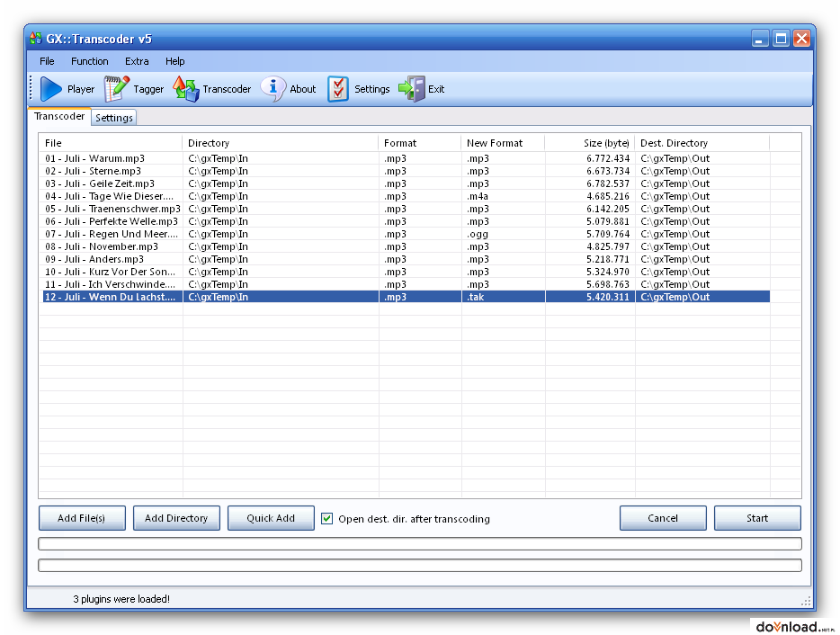Toggle 'Open dest. dir. after transcoding' checkbox
This screenshot has height=635, width=840.
(326, 518)
